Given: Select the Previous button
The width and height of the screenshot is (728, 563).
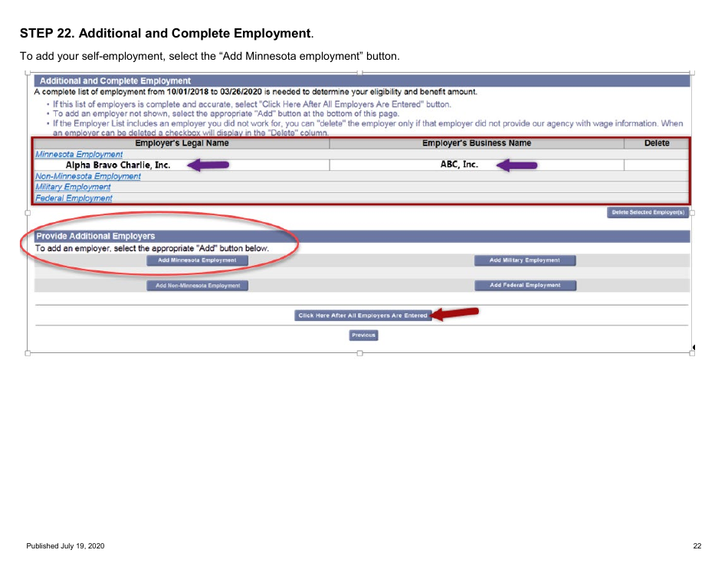Looking at the screenshot, I should pos(363,335).
